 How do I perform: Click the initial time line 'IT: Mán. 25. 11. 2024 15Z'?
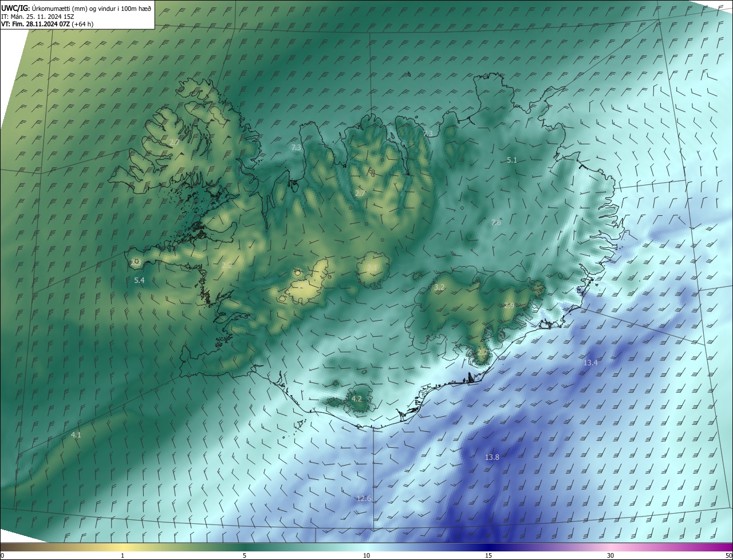point(45,16)
